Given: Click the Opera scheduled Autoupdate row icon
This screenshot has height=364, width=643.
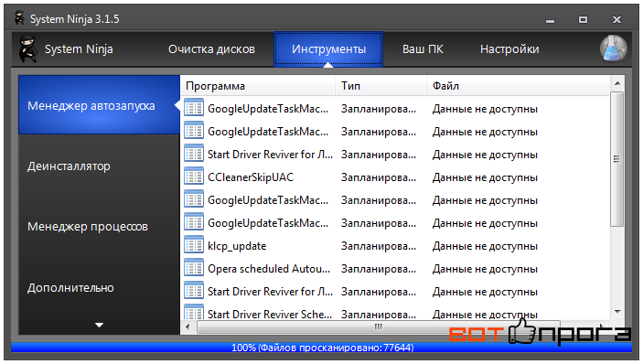Looking at the screenshot, I should tap(194, 269).
